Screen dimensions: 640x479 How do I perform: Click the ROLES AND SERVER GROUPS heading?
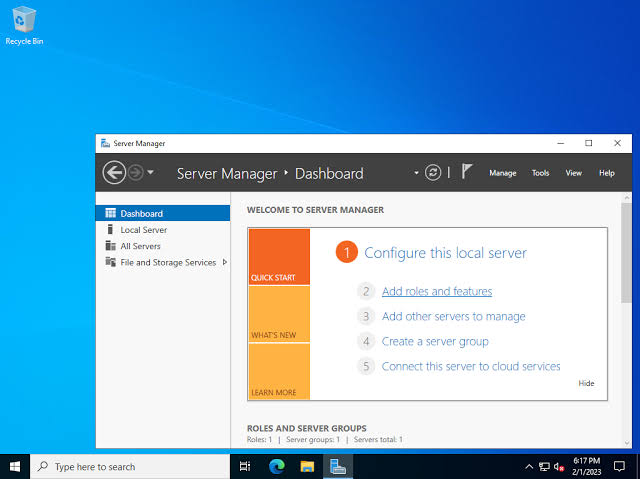point(307,428)
